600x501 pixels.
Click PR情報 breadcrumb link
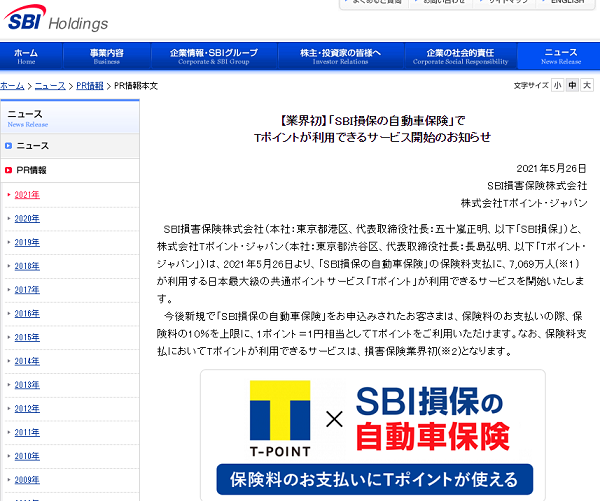click(x=90, y=86)
